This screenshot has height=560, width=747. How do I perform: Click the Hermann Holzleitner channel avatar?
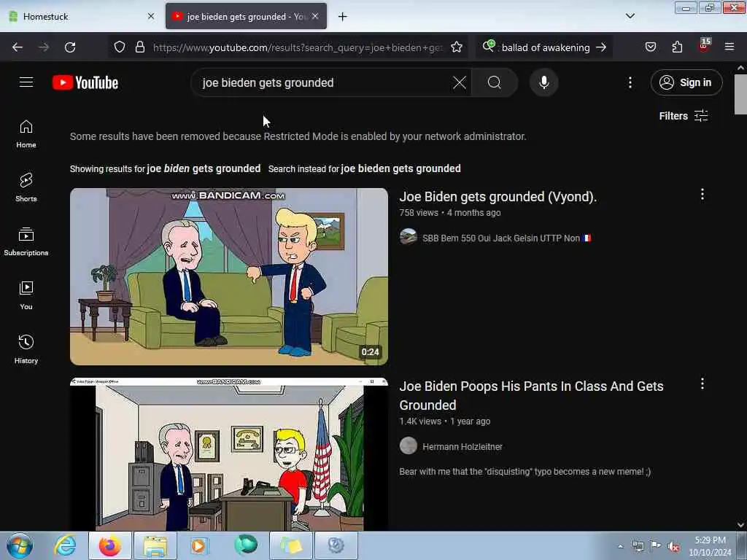pos(409,446)
